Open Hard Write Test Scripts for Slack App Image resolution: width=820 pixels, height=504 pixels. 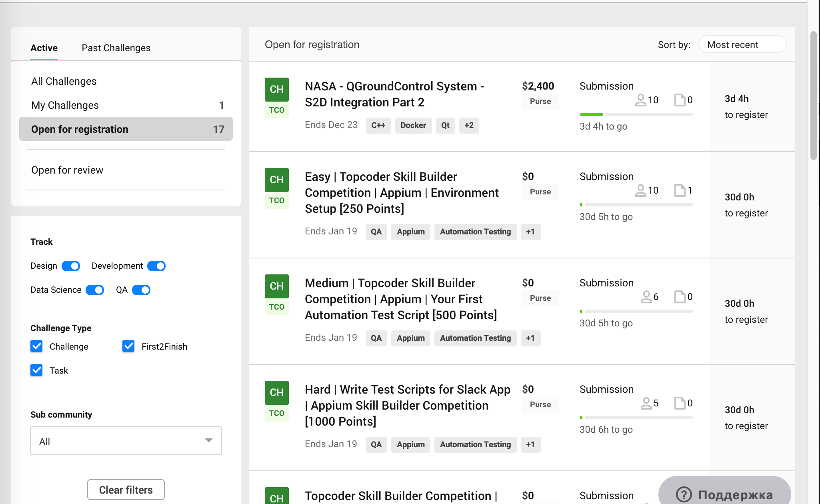408,406
